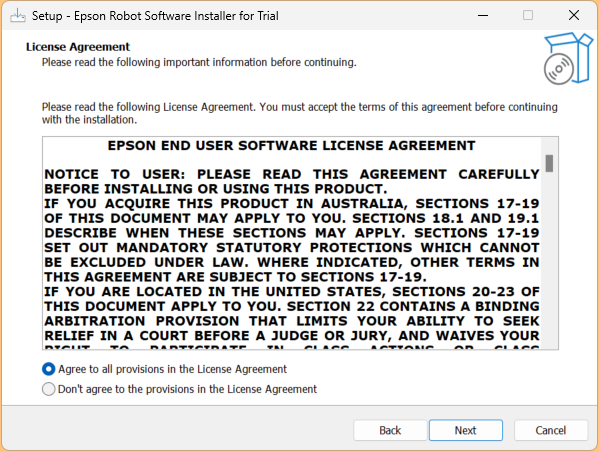The image size is (599, 452).
Task: Click the 'RELIEF IN A COURT BEFORE A JUDGE' line
Action: (291, 336)
